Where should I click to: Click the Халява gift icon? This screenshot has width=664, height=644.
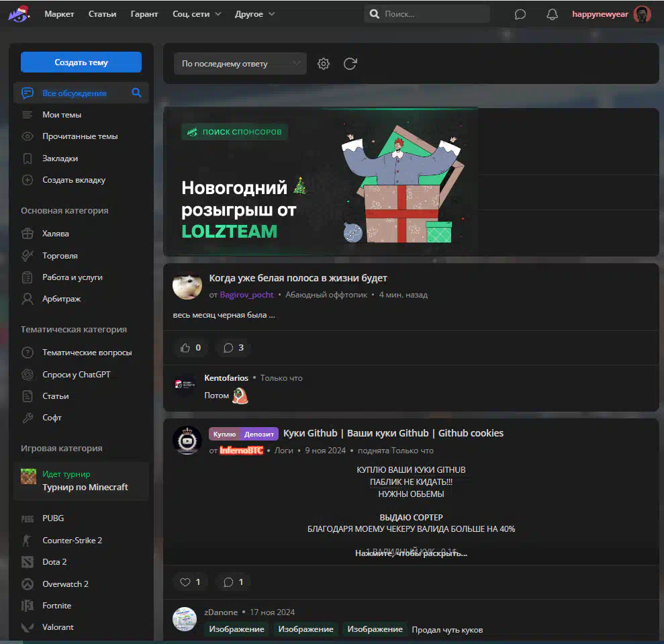tap(28, 234)
